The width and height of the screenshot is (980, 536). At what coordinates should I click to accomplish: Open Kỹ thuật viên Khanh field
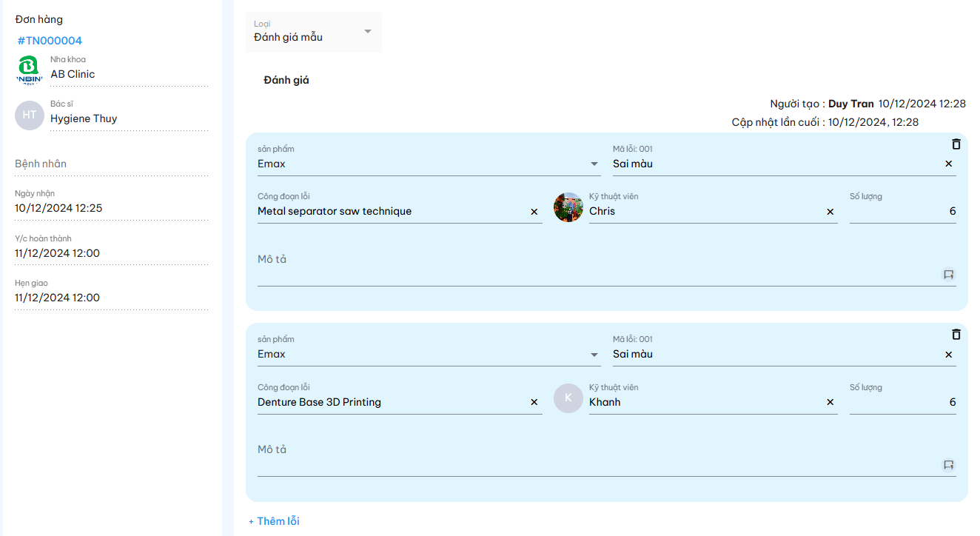point(714,397)
